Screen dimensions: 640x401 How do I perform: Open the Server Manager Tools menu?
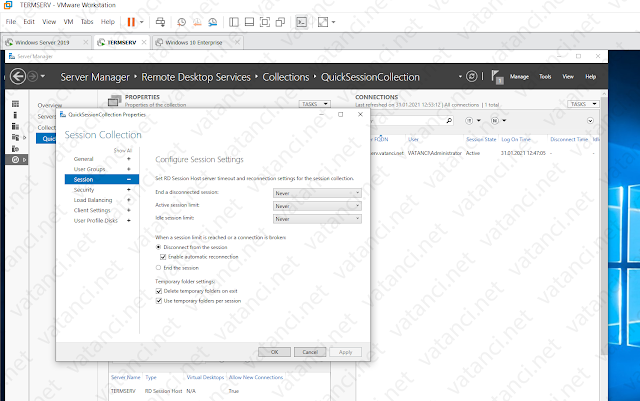[545, 76]
